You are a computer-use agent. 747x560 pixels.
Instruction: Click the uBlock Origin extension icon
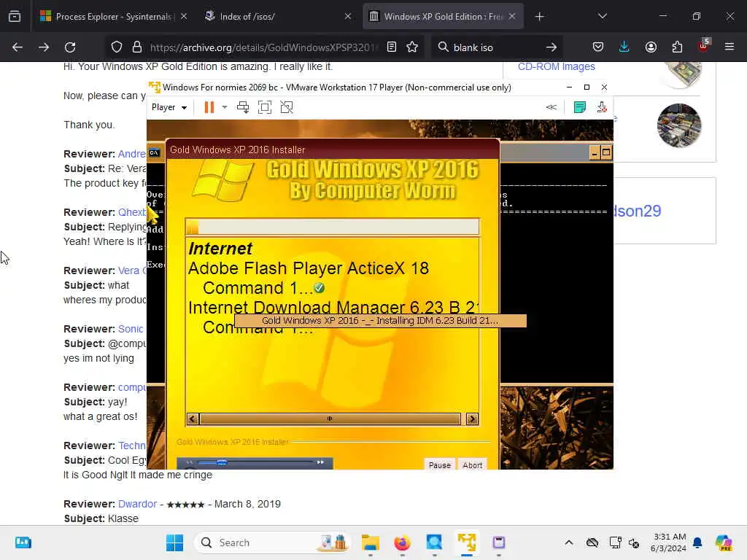(704, 46)
